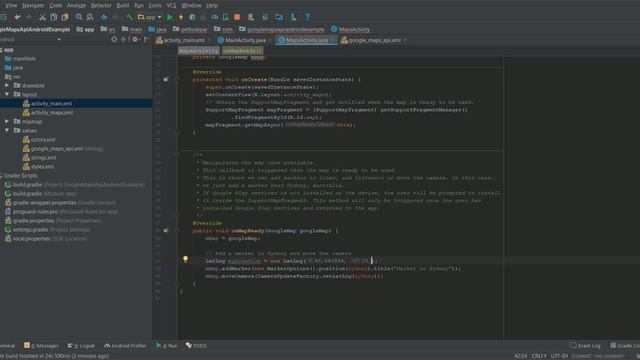Open the Refactor menu
Viewport: 640px width, 360px height.
pyautogui.click(x=101, y=5)
